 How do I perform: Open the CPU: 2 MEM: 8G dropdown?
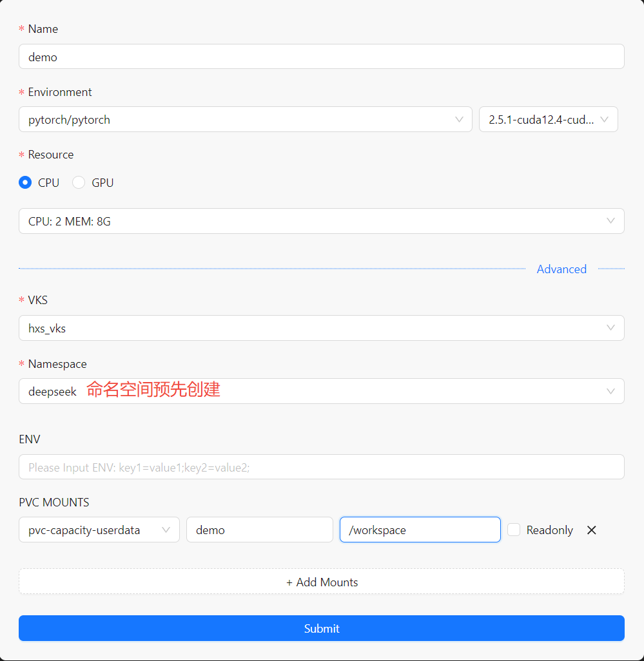pos(309,221)
